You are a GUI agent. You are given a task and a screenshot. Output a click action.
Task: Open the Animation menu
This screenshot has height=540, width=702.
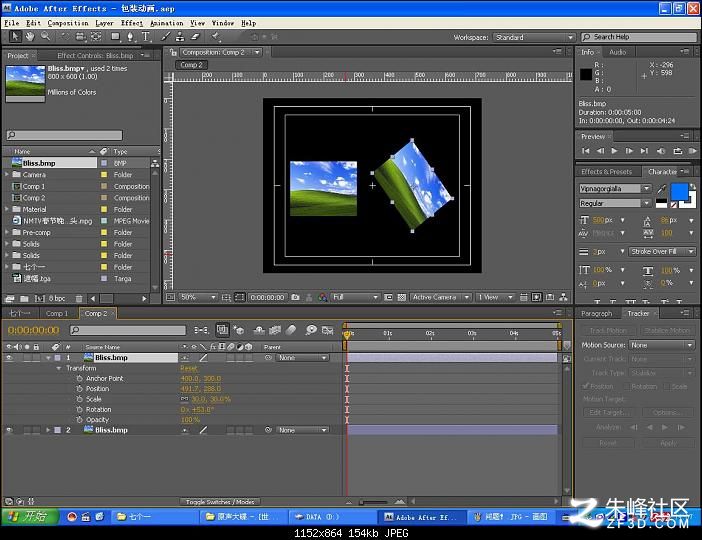pyautogui.click(x=166, y=23)
